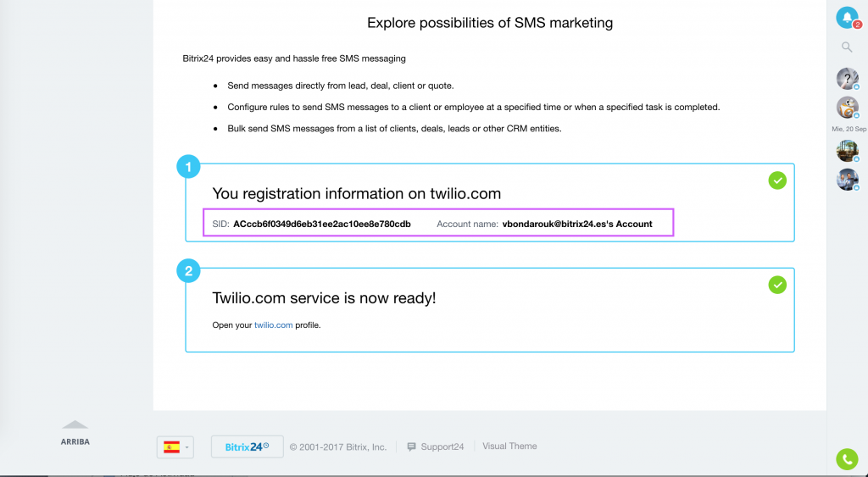Viewport: 868px width, 477px height.
Task: Click the green checkmark in step 2
Action: [x=777, y=285]
